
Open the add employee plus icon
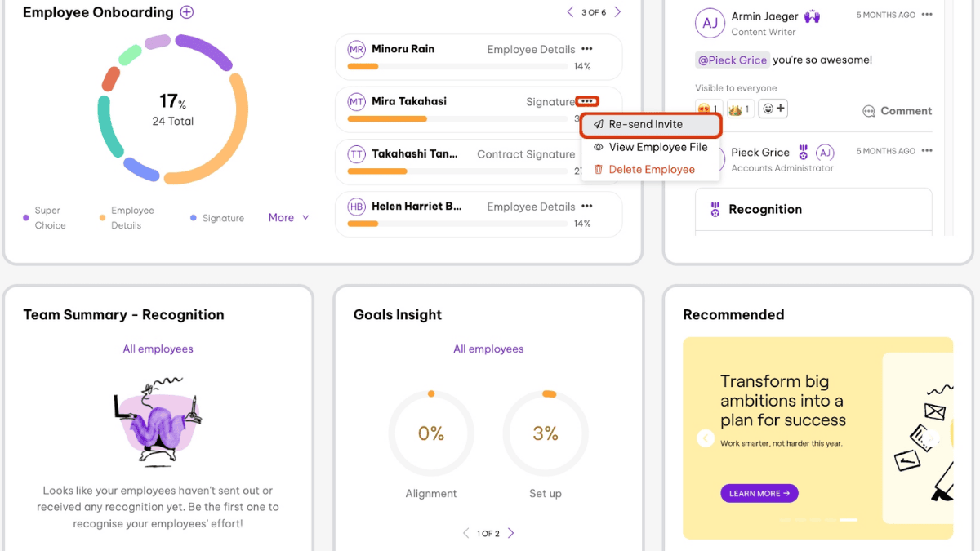point(186,12)
